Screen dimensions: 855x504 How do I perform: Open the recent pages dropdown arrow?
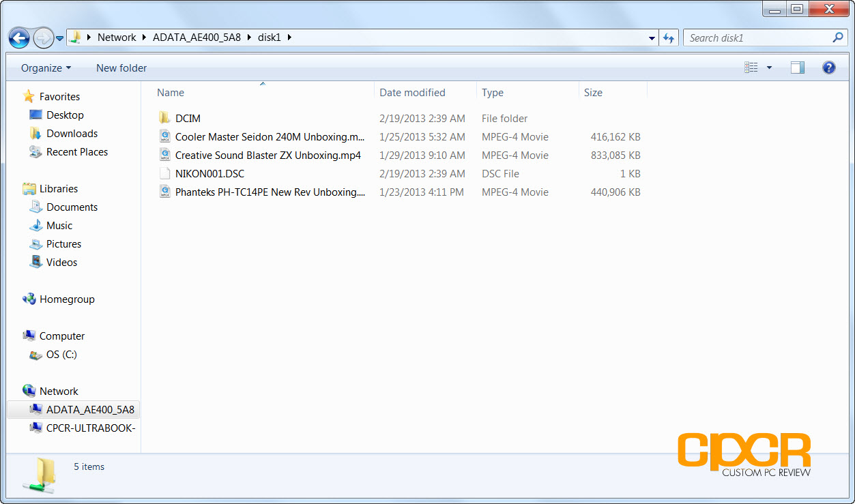coord(59,38)
